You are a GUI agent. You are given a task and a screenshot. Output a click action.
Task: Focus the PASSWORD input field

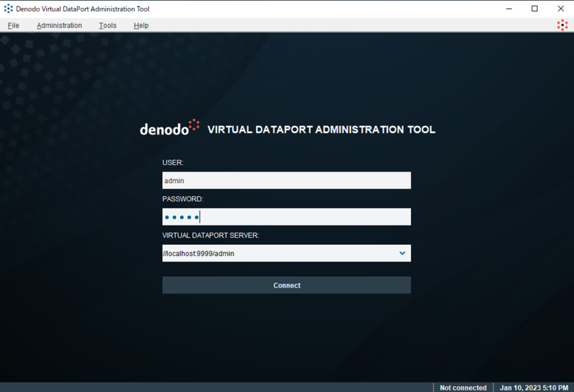point(286,217)
